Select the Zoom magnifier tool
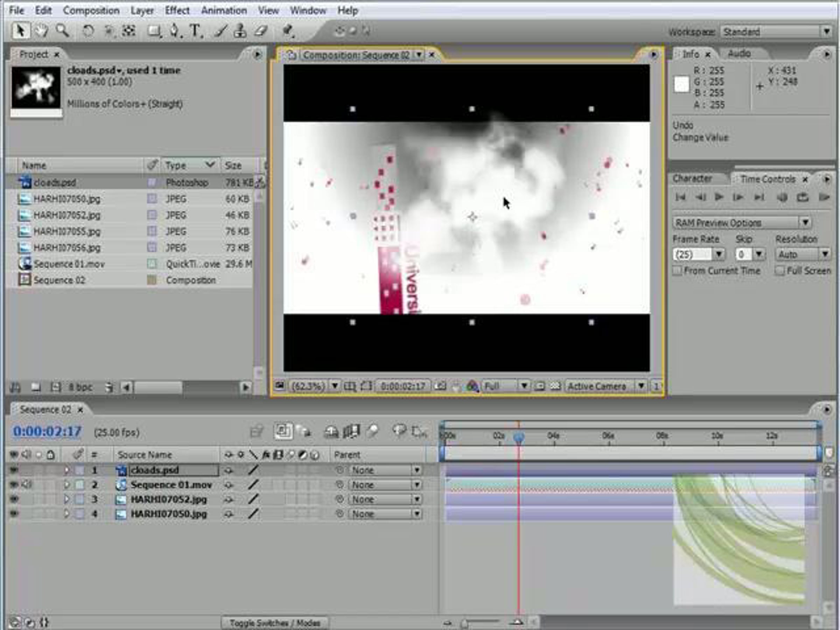The width and height of the screenshot is (840, 630). point(62,31)
